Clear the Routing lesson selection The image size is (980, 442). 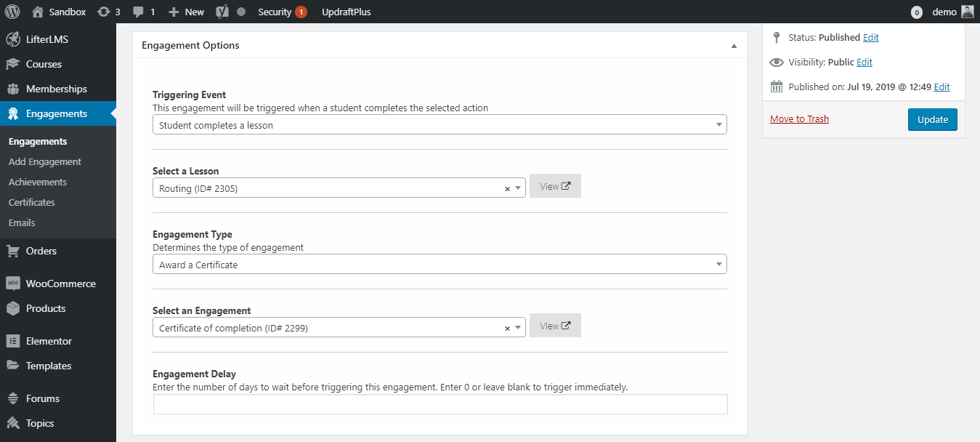pyautogui.click(x=507, y=189)
